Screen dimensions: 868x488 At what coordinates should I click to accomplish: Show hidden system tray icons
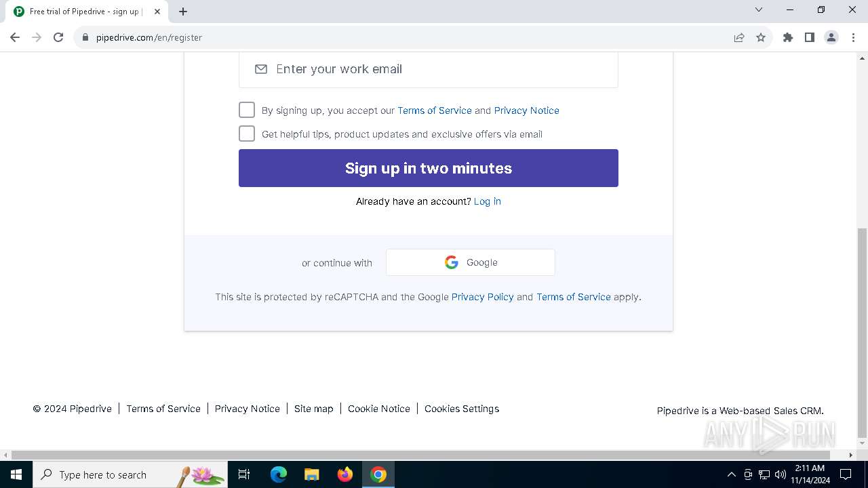(x=731, y=474)
